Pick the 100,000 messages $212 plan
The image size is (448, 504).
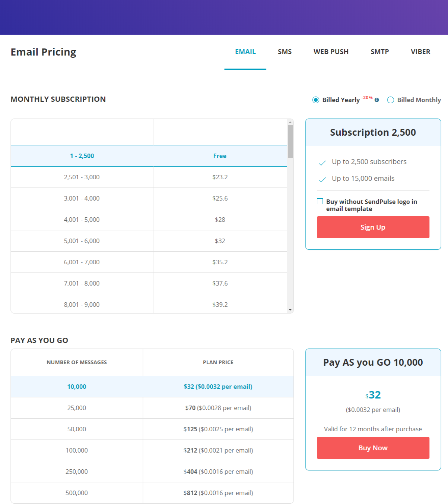pyautogui.click(x=152, y=450)
